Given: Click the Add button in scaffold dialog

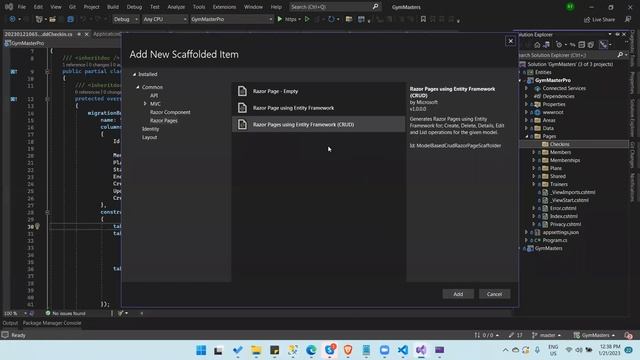Looking at the screenshot, I should (x=458, y=294).
